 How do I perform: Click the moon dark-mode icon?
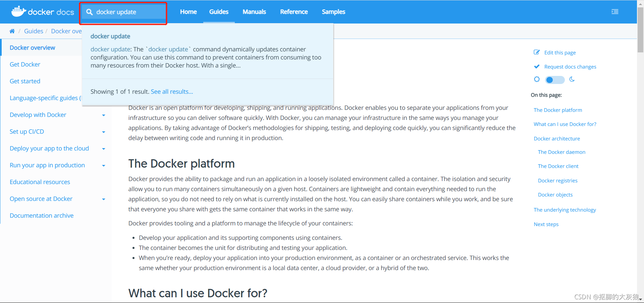point(572,79)
